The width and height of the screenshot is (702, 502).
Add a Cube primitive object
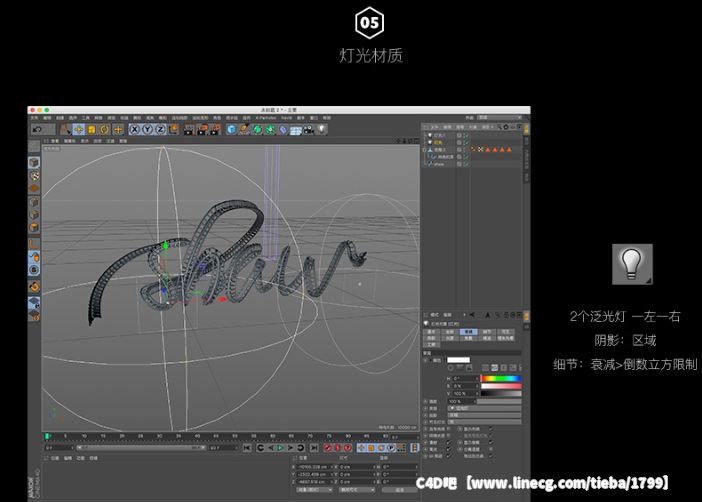231,129
